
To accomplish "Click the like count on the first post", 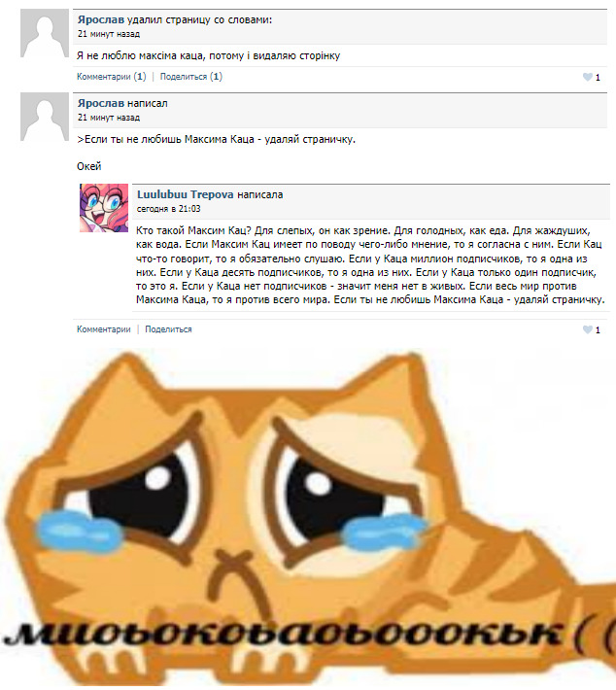I will (x=598, y=78).
